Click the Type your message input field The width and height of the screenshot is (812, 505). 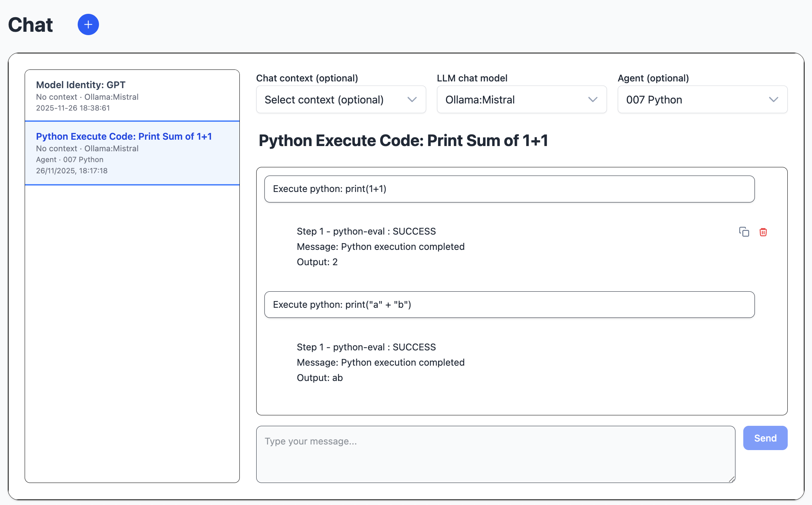[495, 454]
